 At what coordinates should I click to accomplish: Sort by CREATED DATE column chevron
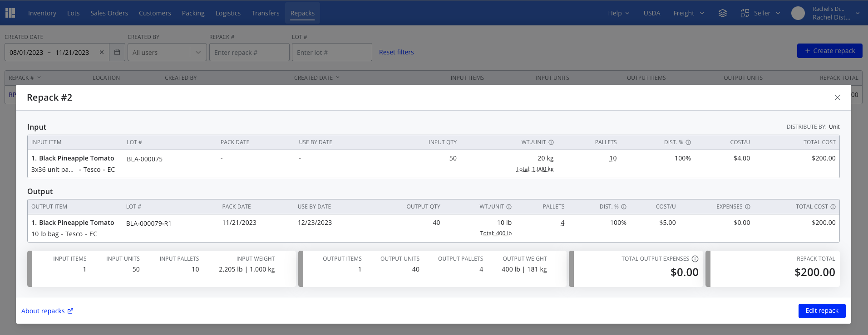[x=338, y=78]
